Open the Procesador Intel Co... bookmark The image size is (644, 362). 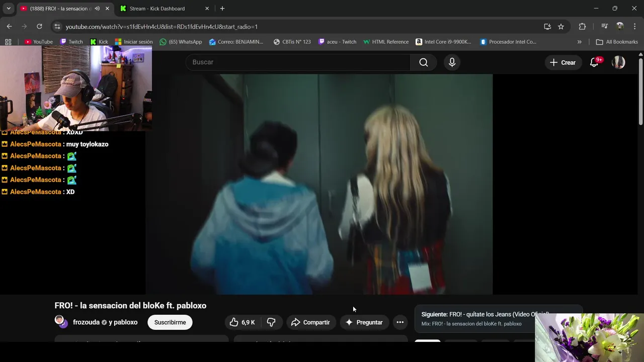click(508, 42)
